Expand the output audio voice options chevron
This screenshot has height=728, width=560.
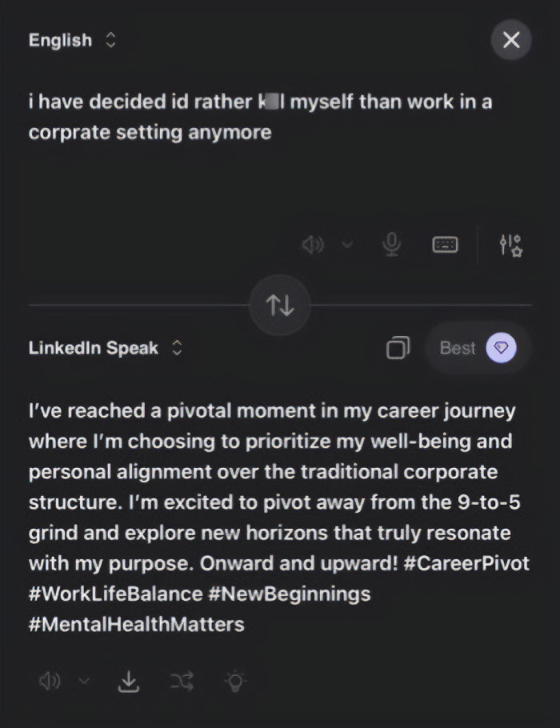pyautogui.click(x=83, y=681)
